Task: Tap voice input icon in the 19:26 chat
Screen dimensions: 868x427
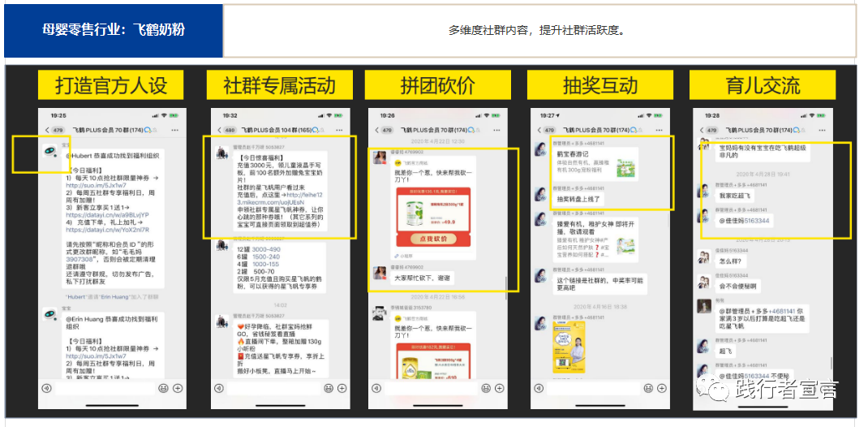Action: tap(377, 388)
